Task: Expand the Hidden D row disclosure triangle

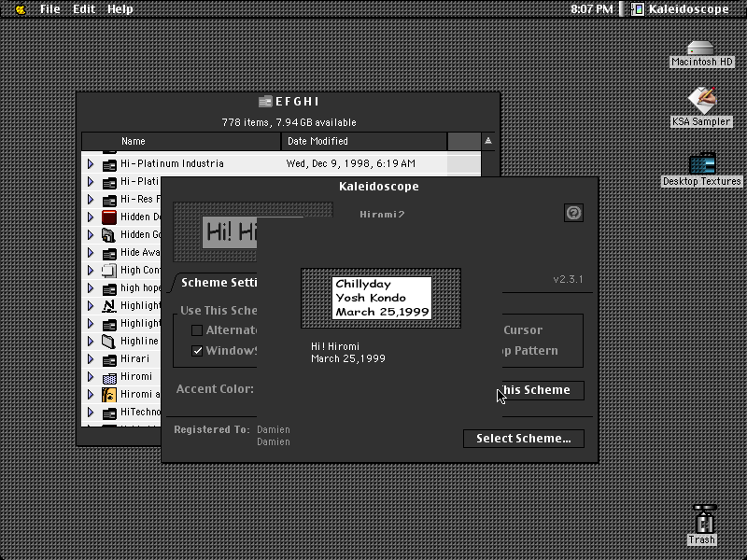Action: [91, 217]
